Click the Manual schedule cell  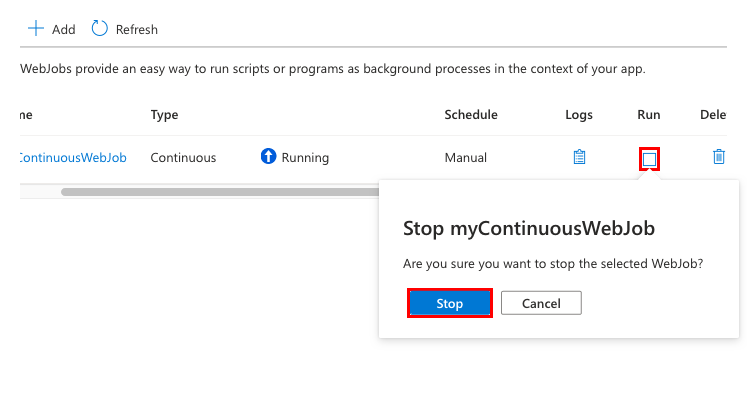pos(465,158)
